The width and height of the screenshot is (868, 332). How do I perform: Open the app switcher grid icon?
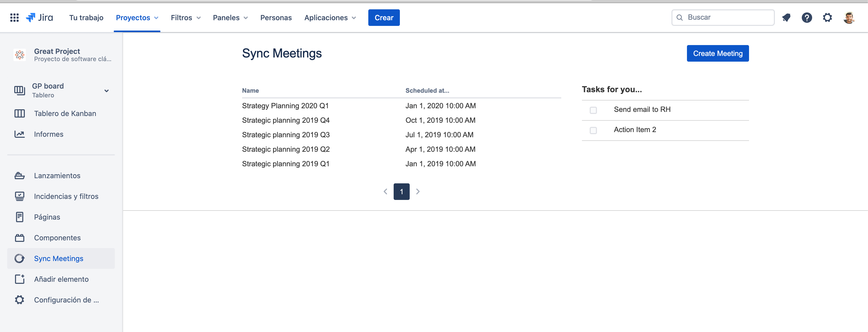pos(14,18)
